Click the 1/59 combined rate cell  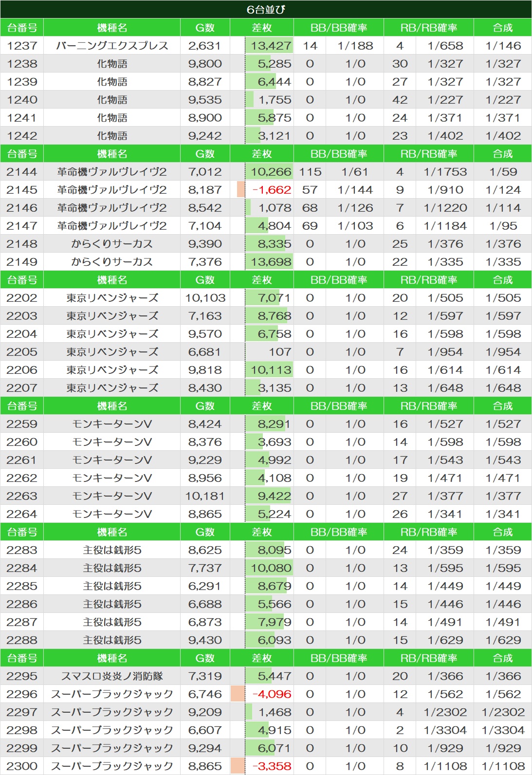(x=503, y=172)
